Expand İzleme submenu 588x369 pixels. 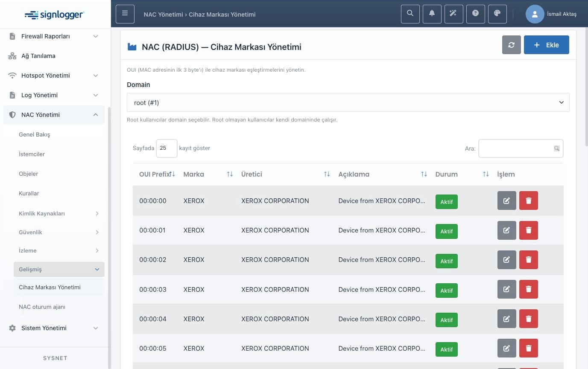(59, 250)
